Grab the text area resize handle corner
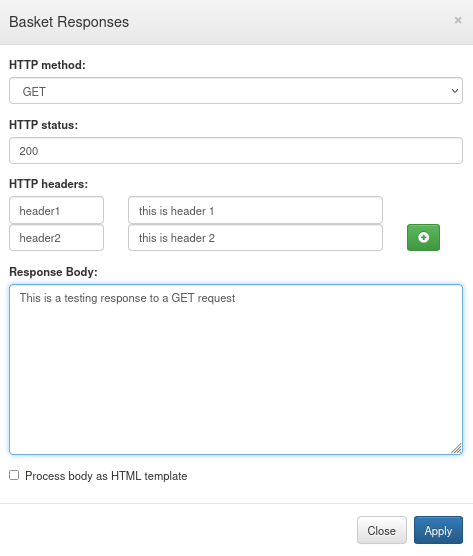 pyautogui.click(x=457, y=449)
